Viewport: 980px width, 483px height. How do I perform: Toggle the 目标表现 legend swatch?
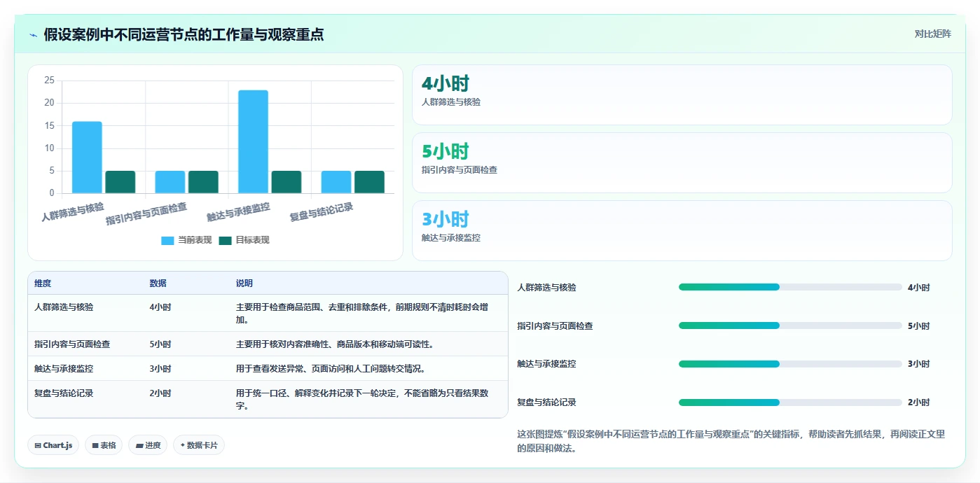coord(225,240)
